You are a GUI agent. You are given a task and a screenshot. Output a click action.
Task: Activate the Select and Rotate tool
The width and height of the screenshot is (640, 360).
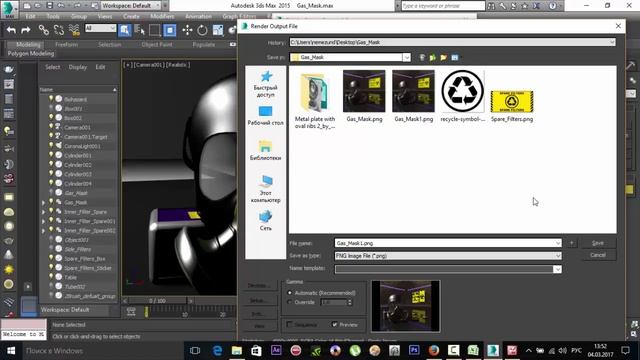coord(202,30)
